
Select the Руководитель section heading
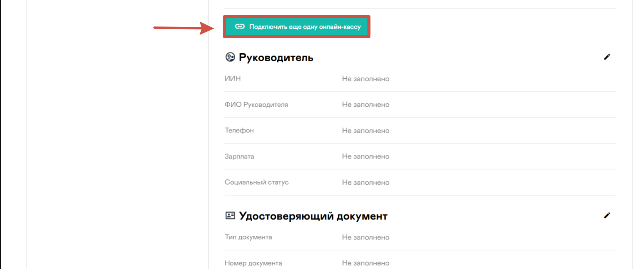click(276, 58)
